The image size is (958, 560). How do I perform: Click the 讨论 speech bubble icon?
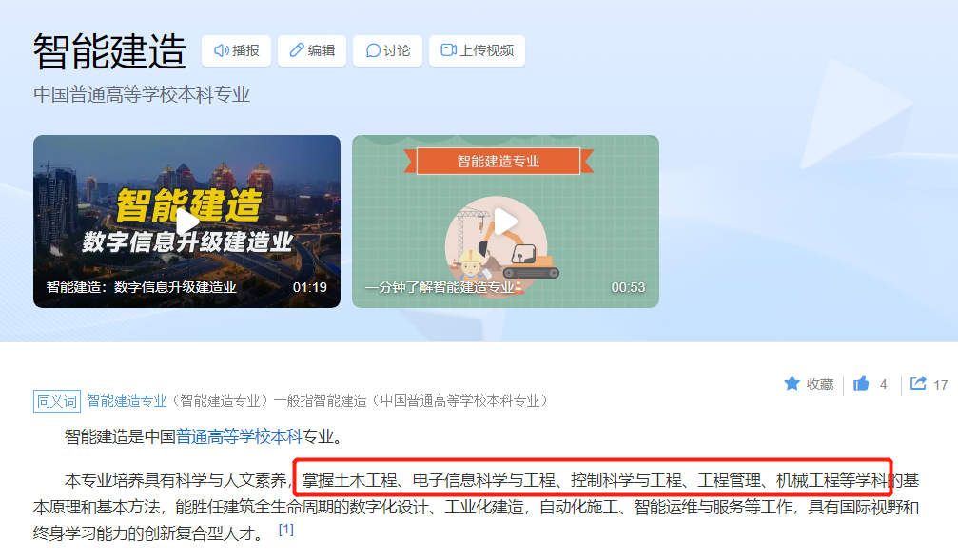(x=373, y=50)
